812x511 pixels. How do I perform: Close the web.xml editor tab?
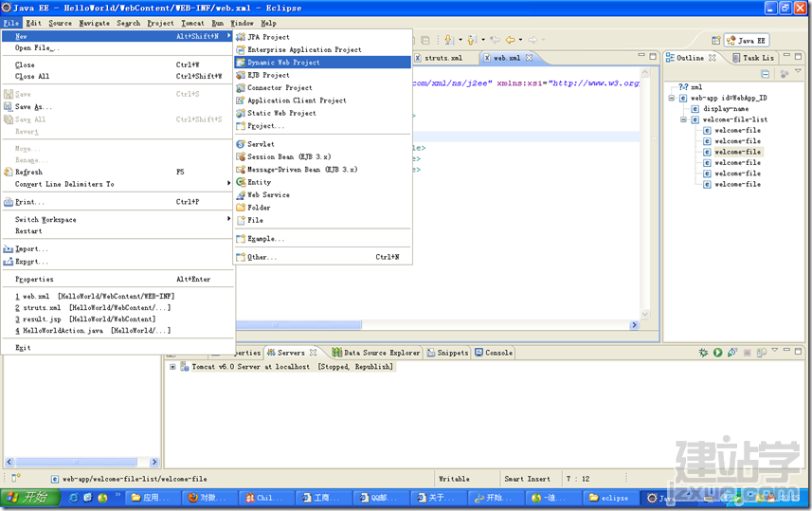pos(529,58)
